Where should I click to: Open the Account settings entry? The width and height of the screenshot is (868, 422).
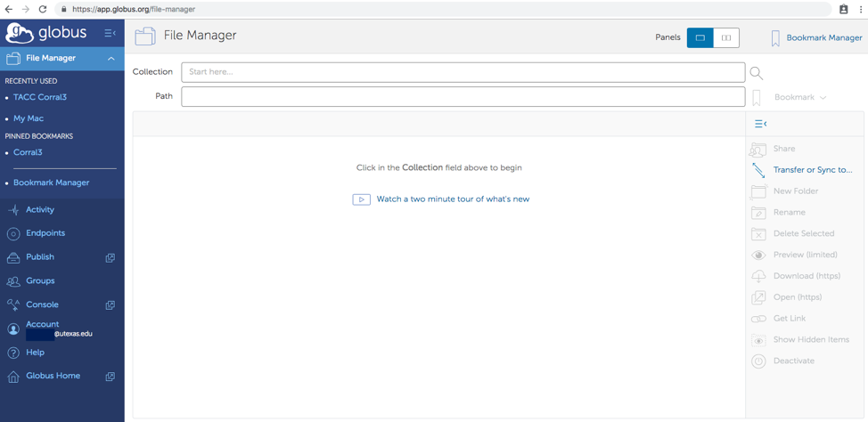(43, 324)
